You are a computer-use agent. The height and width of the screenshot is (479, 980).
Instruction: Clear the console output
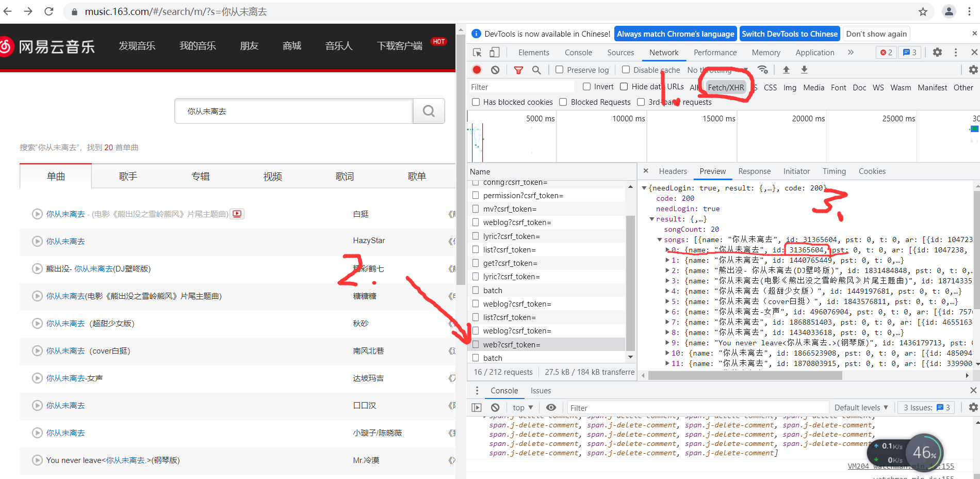pos(495,407)
